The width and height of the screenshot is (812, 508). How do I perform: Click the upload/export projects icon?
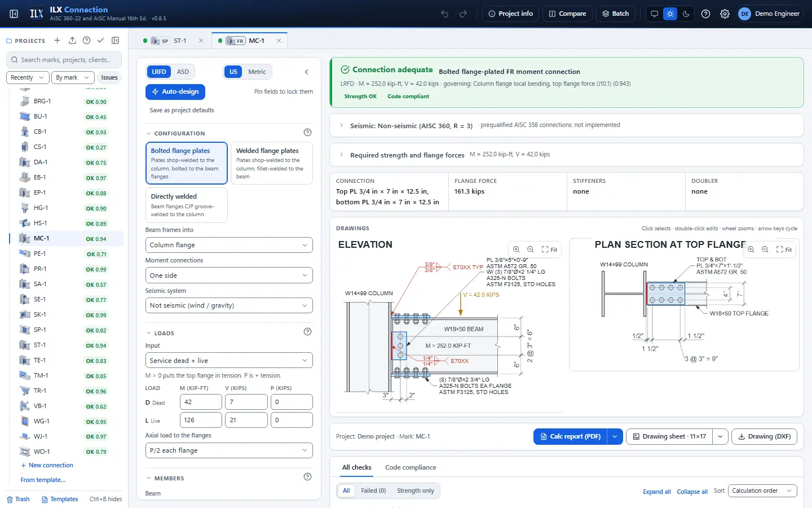coord(72,41)
